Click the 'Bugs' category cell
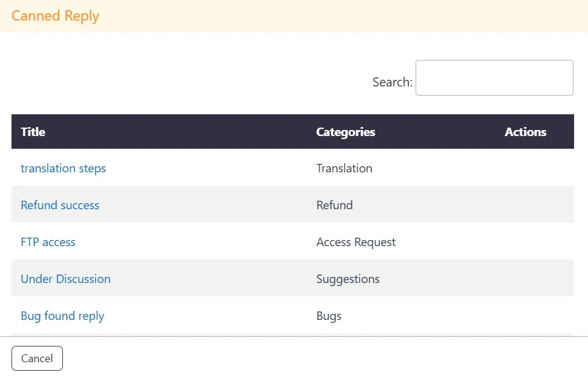 tap(328, 316)
